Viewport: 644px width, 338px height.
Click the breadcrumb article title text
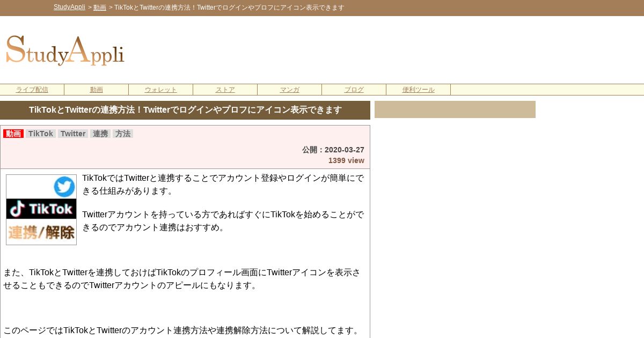pyautogui.click(x=229, y=8)
